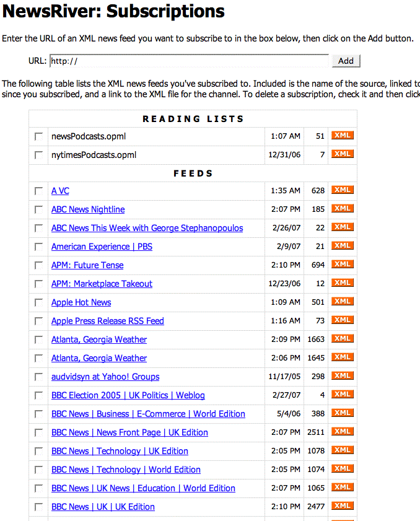Toggle checkbox next to A VC feed
Screen dimensions: 420x521
39,191
